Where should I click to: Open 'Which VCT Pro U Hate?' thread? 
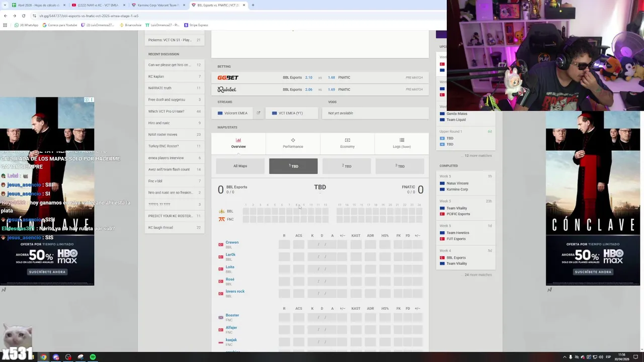point(174,111)
